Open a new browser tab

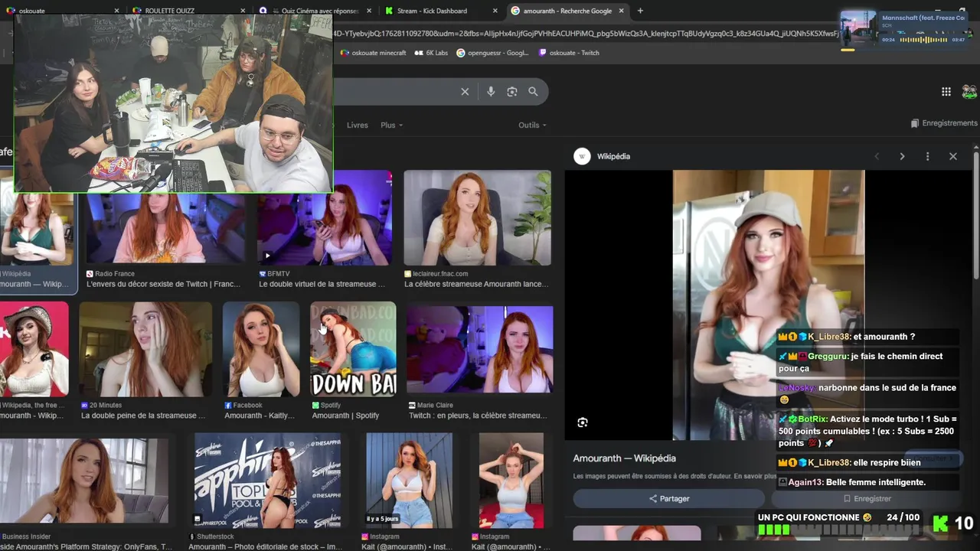(640, 11)
